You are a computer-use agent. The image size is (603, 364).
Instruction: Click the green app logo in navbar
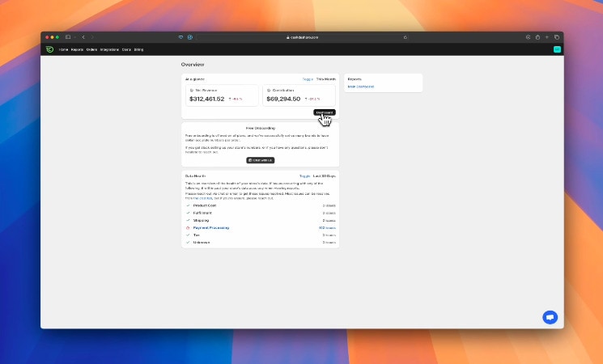click(49, 49)
